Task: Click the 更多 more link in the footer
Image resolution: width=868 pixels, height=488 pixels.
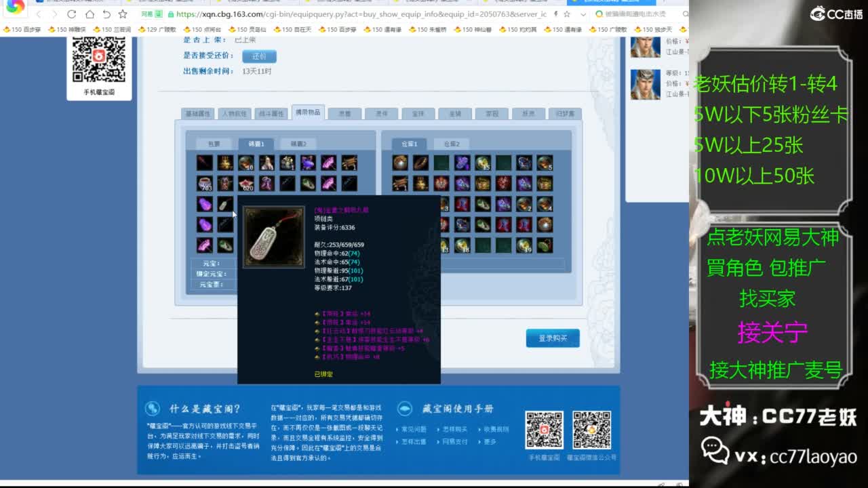Action: click(x=490, y=441)
